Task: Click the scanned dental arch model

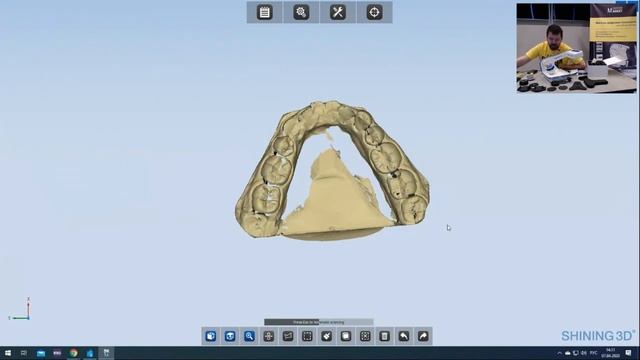Action: click(331, 170)
